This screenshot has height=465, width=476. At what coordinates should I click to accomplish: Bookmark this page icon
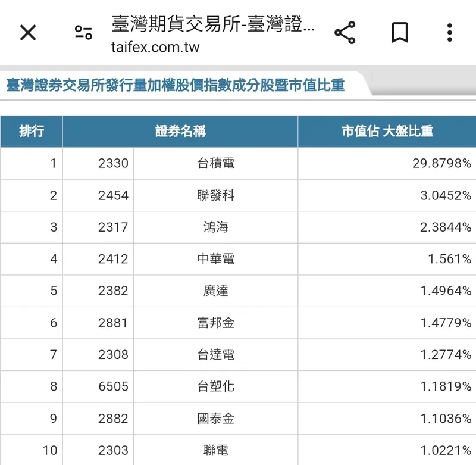[400, 33]
